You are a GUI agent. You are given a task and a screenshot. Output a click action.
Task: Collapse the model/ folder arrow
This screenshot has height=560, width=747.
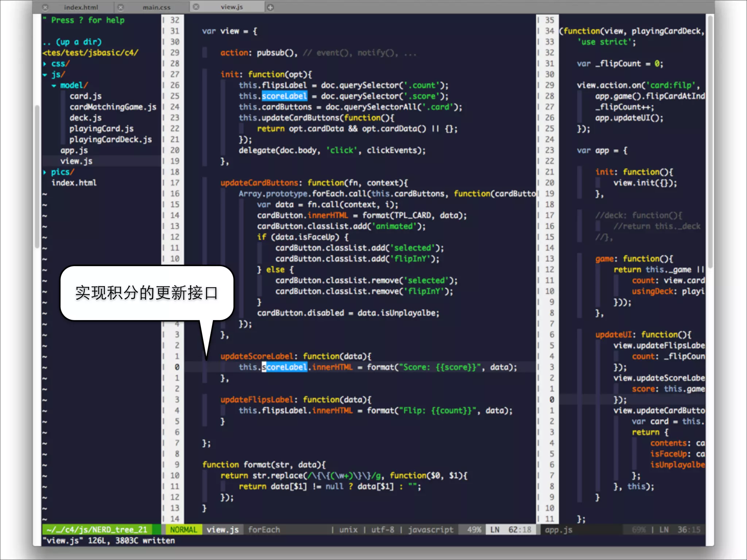pyautogui.click(x=54, y=86)
